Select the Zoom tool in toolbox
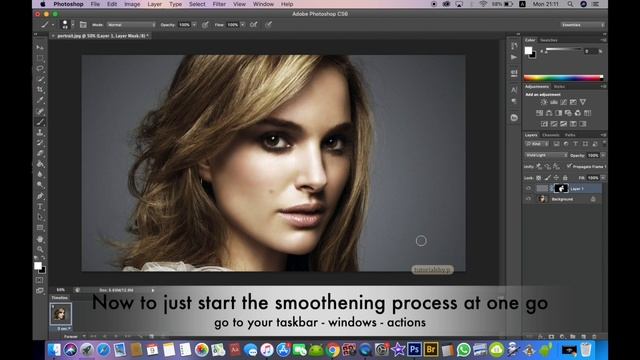The width and height of the screenshot is (640, 360). pyautogui.click(x=40, y=249)
